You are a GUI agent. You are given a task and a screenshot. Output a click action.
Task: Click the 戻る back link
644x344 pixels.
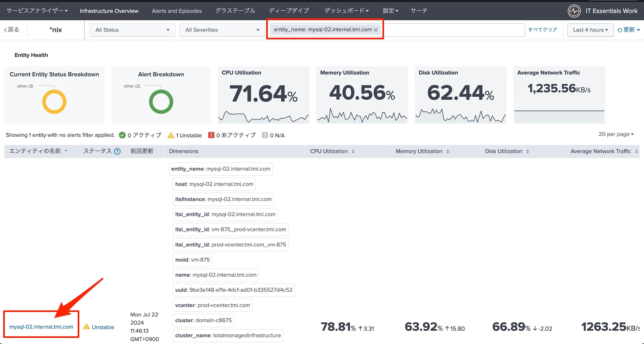coord(12,30)
